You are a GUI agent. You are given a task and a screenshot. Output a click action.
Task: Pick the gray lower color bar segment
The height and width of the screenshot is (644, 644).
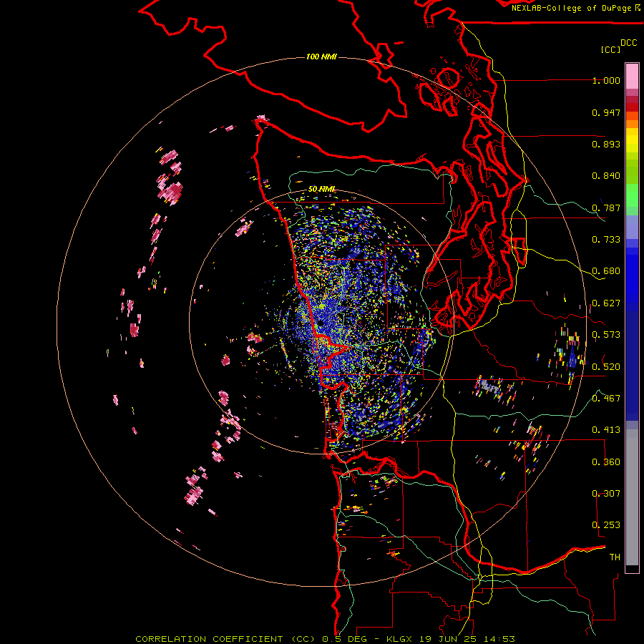coord(632,497)
